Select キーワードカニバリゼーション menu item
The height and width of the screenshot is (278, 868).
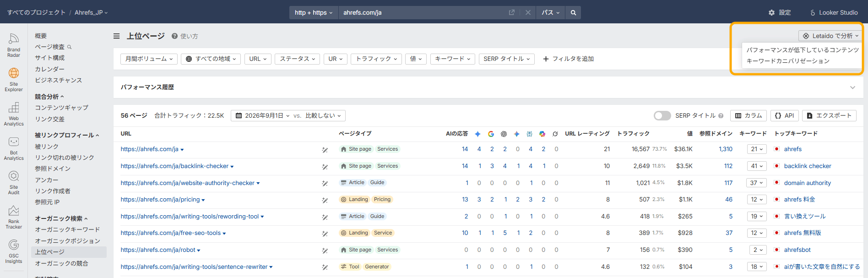(x=788, y=61)
